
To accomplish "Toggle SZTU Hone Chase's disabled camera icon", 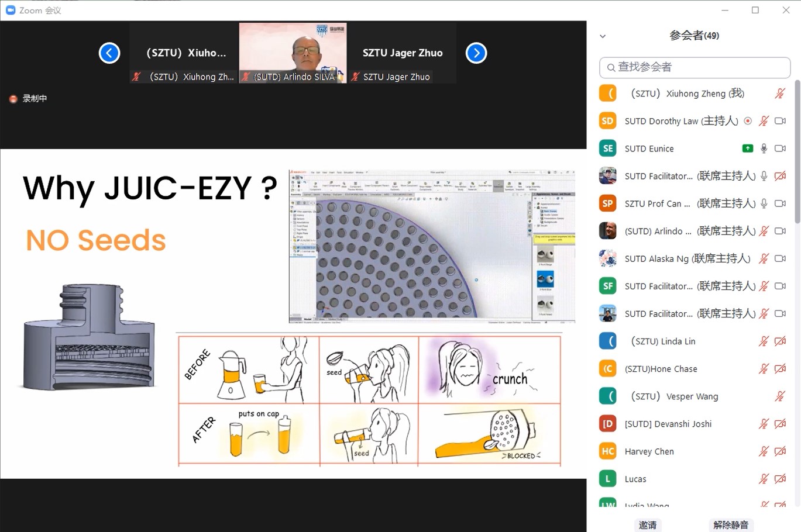I will tap(780, 369).
